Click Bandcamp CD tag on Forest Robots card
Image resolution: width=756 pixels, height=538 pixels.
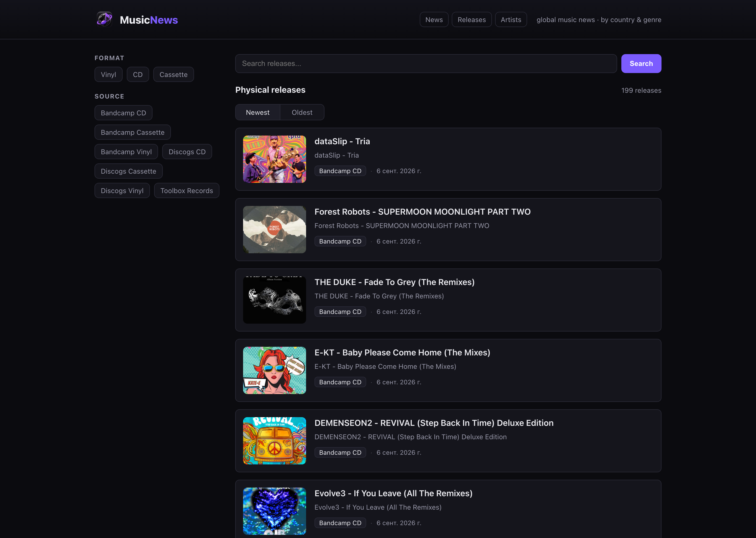click(x=340, y=241)
